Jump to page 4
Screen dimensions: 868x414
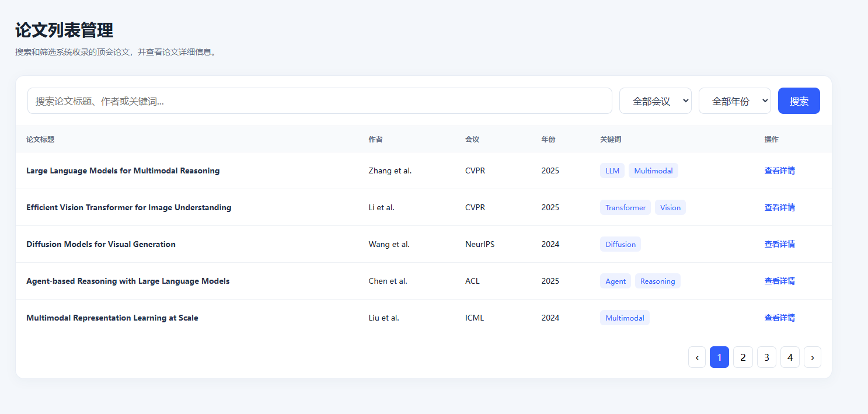tap(790, 357)
